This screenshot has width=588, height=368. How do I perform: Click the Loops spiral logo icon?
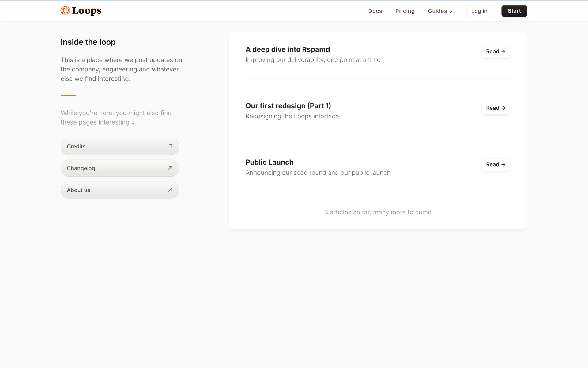(x=65, y=11)
